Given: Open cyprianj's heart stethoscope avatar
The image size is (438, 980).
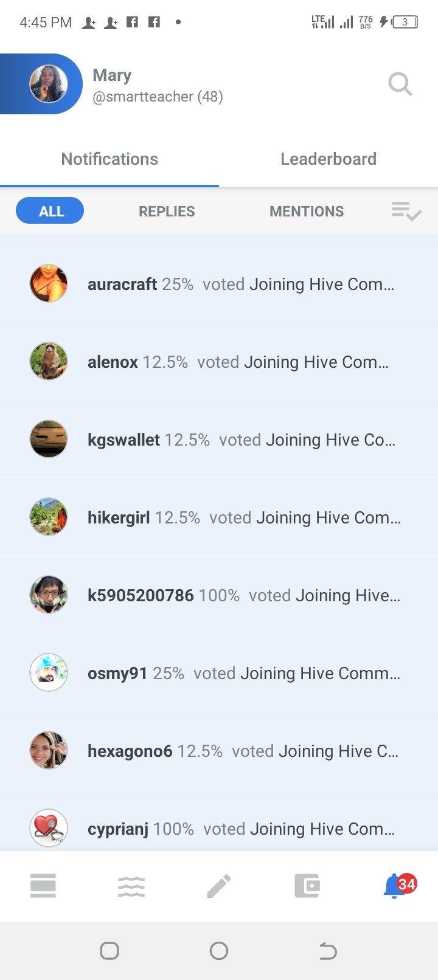Looking at the screenshot, I should click(49, 828).
